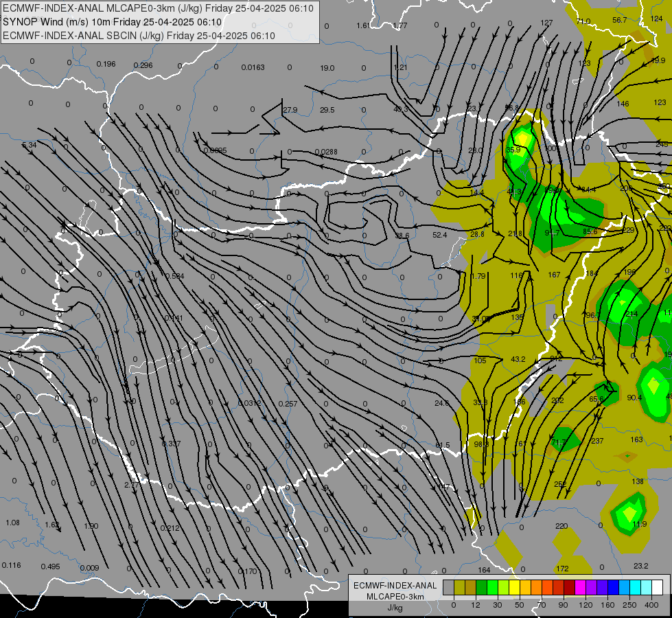
Task: Click the map value 0.009
Action: [89, 568]
